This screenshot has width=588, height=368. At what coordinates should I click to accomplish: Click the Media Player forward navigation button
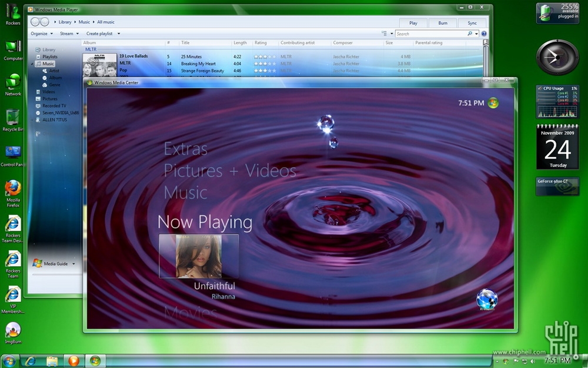point(45,22)
